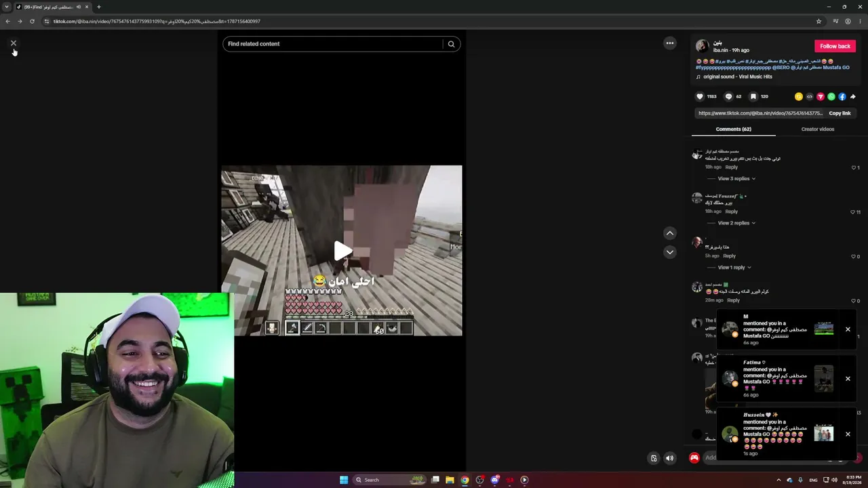Open the taskbar clock and date
Viewport: 868px width, 488px height.
pyautogui.click(x=853, y=480)
